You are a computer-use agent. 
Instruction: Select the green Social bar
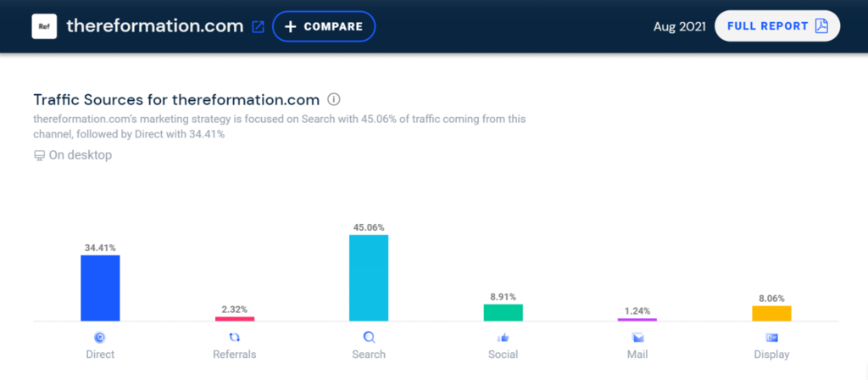coord(504,312)
